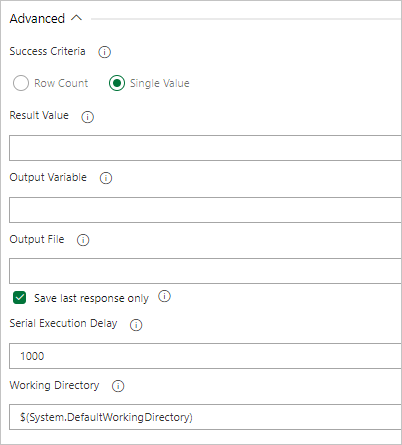Image resolution: width=402 pixels, height=445 pixels.
Task: Click into the Output Variable field
Action: [x=205, y=210]
